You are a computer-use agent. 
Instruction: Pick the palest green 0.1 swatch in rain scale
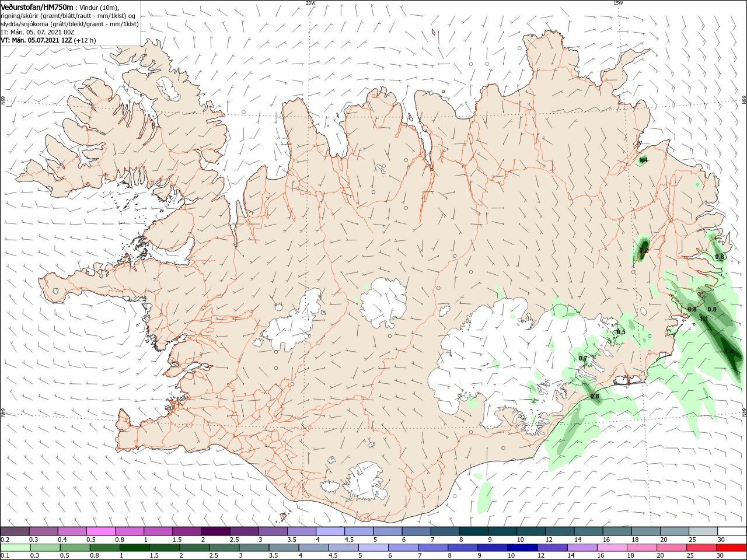pos(15,548)
